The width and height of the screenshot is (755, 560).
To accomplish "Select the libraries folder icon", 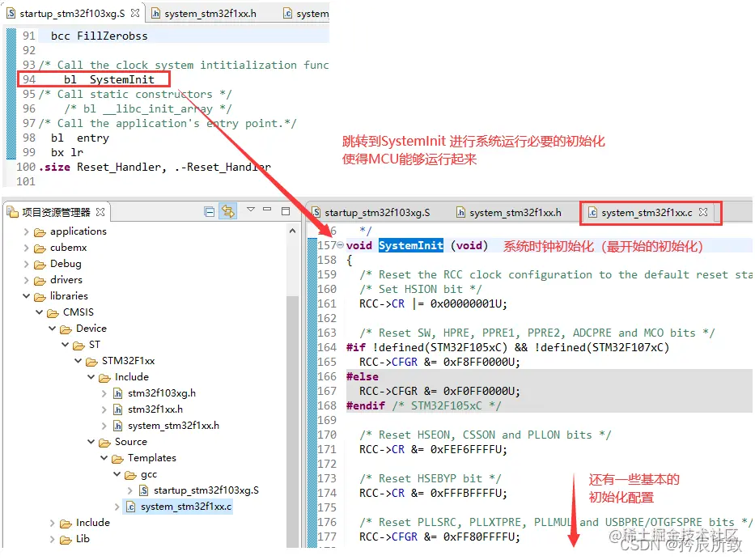I will pyautogui.click(x=40, y=297).
